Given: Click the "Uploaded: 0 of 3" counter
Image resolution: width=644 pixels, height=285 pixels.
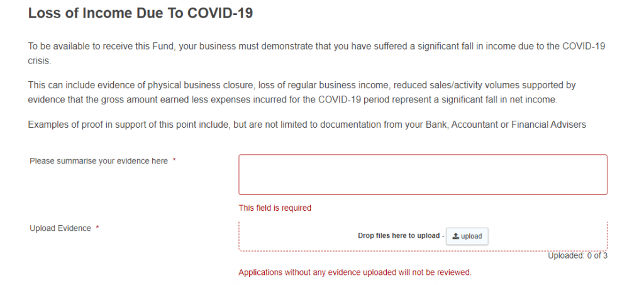Looking at the screenshot, I should click(x=577, y=255).
